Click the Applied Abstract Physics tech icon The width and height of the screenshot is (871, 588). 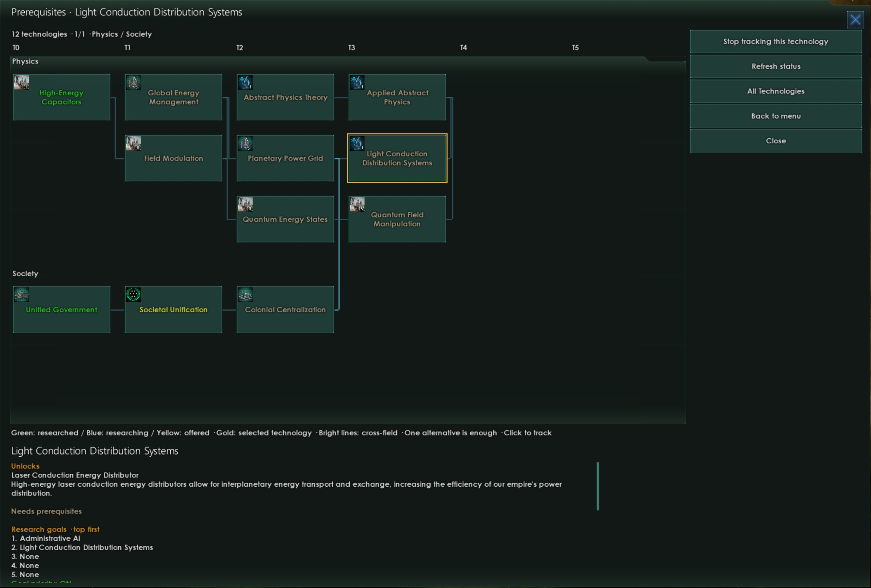click(x=357, y=82)
